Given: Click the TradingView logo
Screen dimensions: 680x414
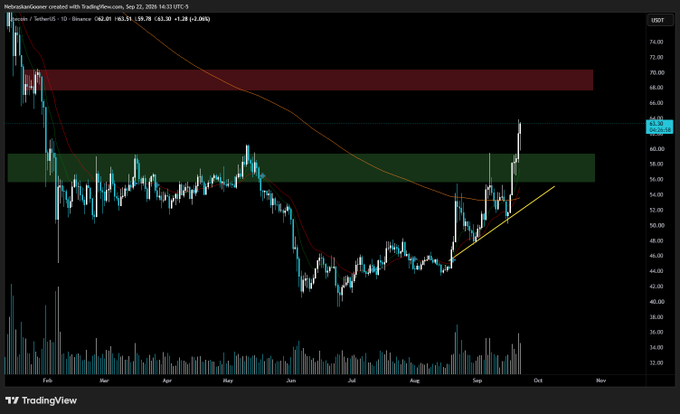Looking at the screenshot, I should 41,401.
